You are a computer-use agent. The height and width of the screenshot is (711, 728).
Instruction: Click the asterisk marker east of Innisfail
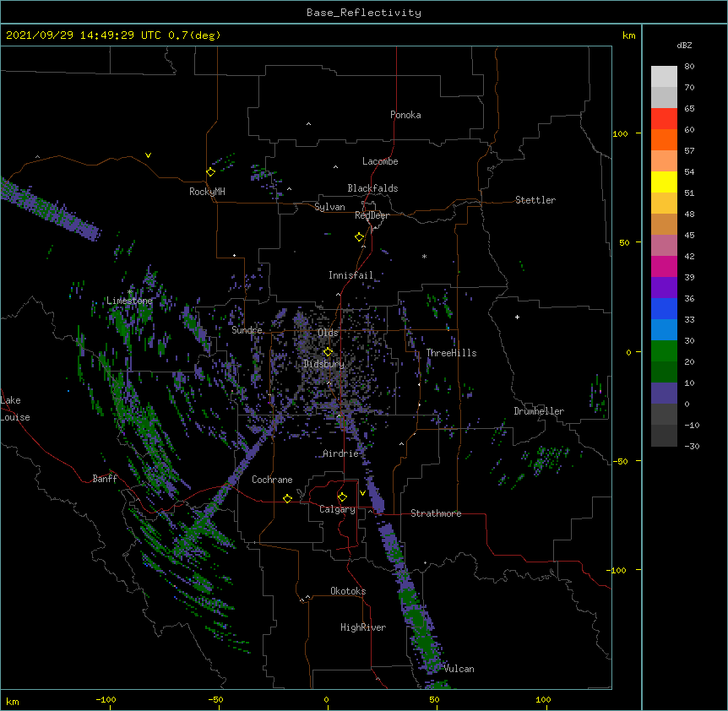click(424, 257)
